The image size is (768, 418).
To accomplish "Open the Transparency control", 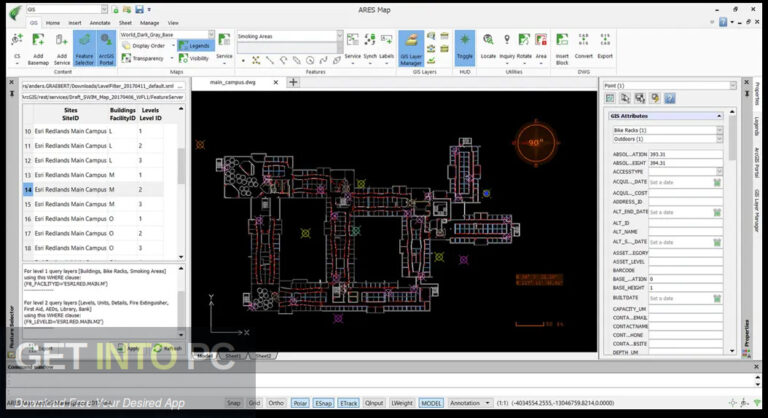I will pos(147,58).
